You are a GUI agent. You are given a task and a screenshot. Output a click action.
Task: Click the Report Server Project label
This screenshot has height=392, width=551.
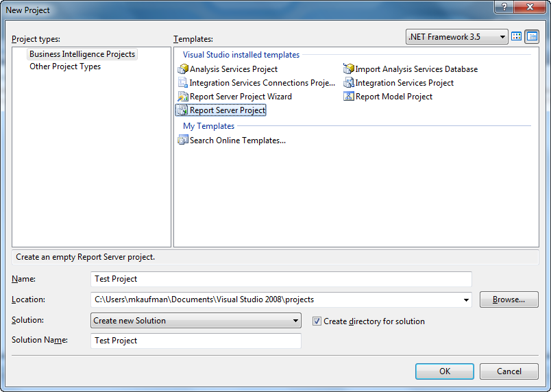tap(228, 110)
